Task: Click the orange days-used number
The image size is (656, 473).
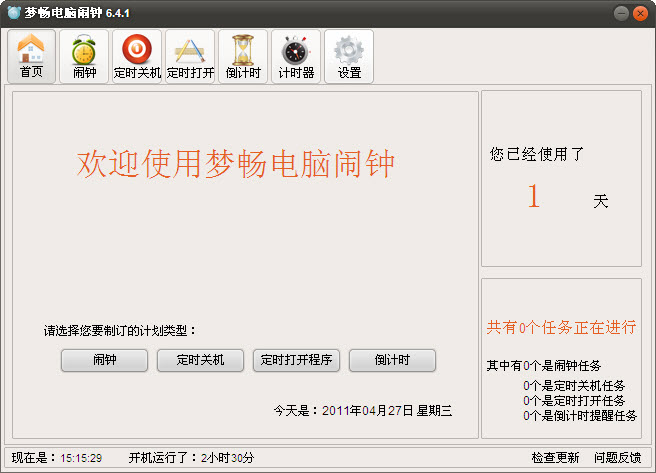Action: tap(533, 197)
